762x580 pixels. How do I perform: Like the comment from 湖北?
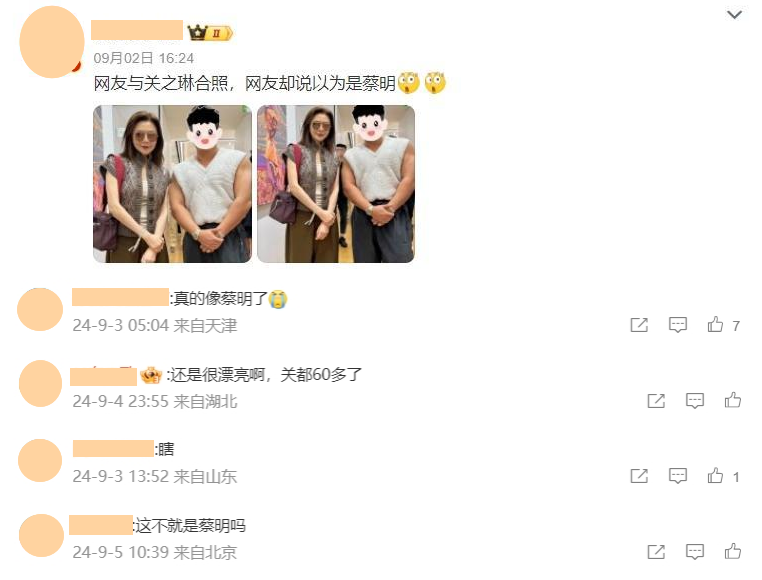pos(732,400)
